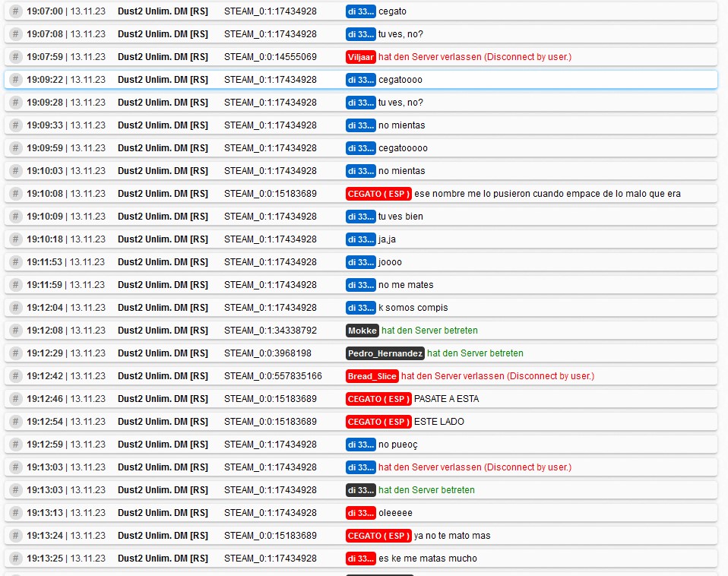Screen dimensions: 728x576
Task: Open Steam ID STEAM_0:0:14555069
Action: (271, 57)
